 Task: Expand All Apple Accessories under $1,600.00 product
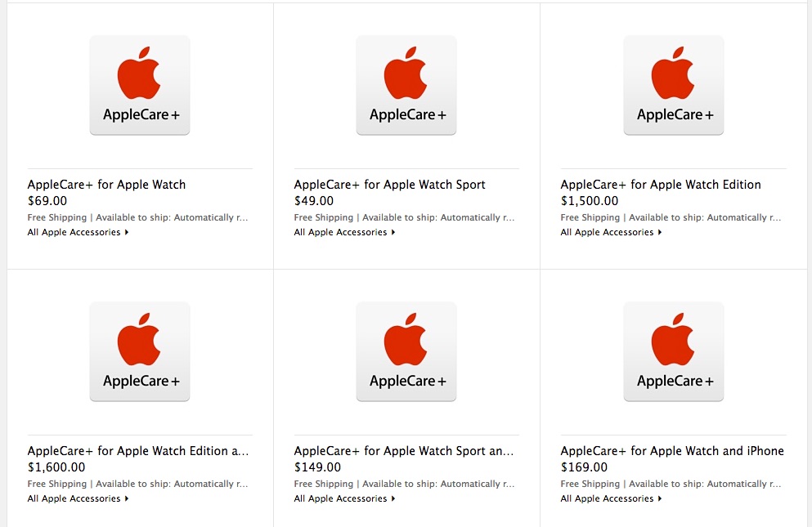(x=78, y=499)
